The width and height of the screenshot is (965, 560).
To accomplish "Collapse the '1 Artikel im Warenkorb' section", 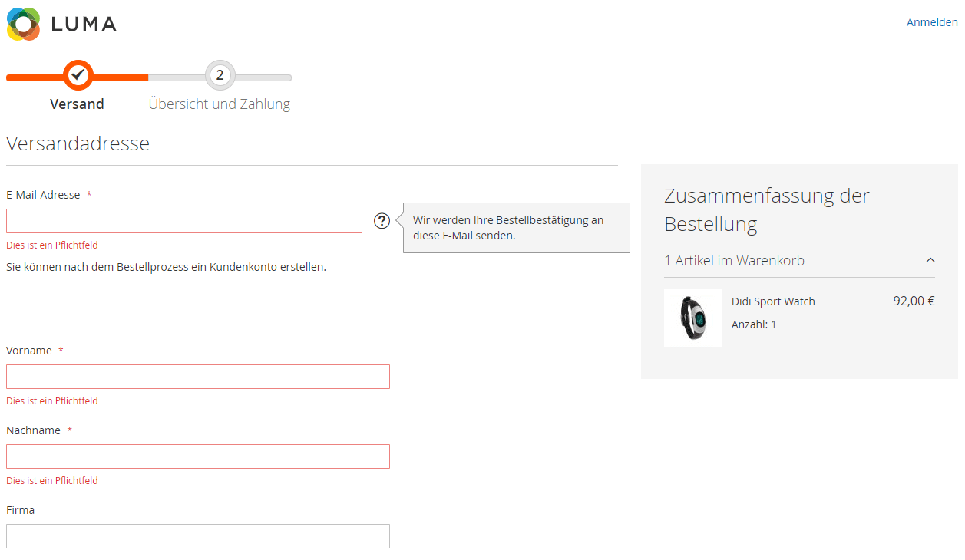I will click(930, 260).
